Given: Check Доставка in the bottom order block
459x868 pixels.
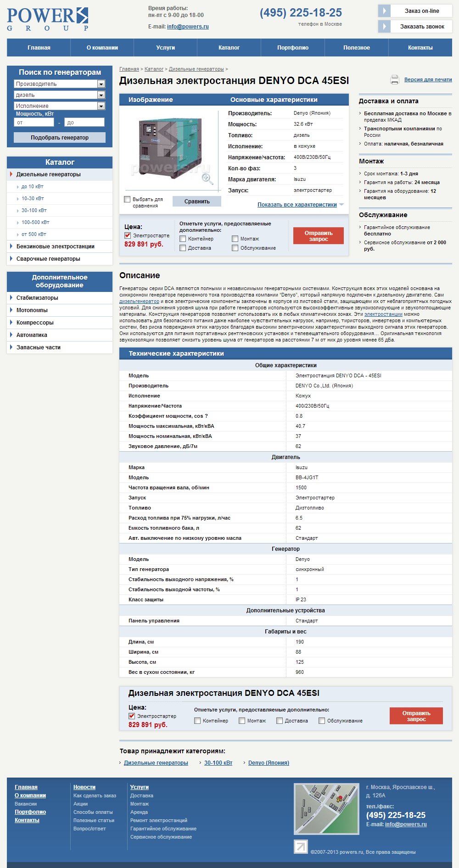Looking at the screenshot, I should click(280, 721).
